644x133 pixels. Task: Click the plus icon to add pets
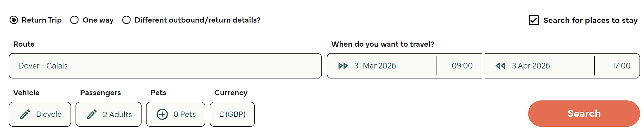(162, 114)
